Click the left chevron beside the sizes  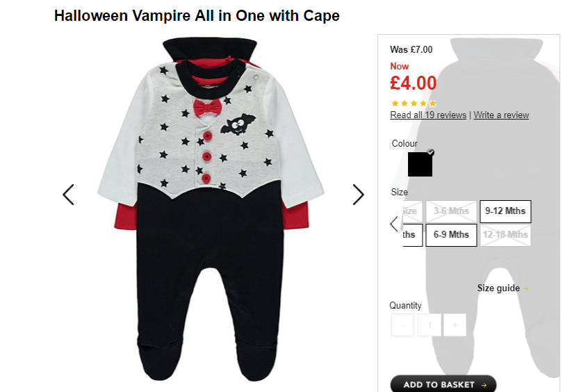(x=394, y=224)
